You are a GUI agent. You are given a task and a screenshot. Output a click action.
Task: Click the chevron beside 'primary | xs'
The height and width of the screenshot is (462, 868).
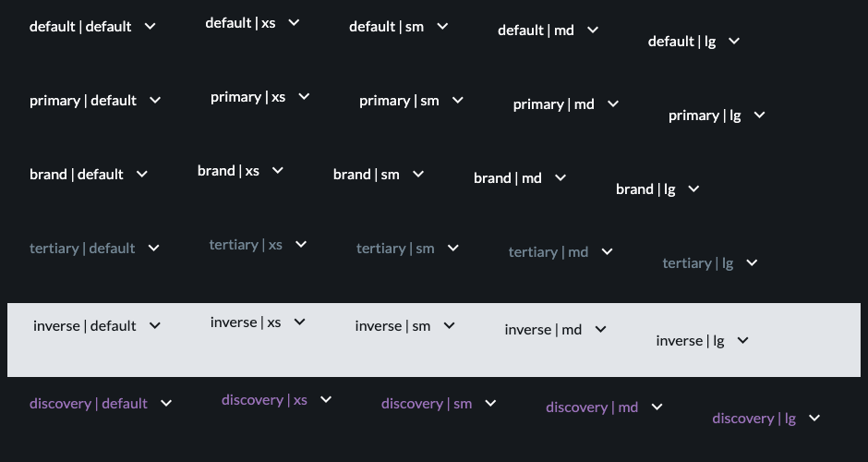point(304,96)
